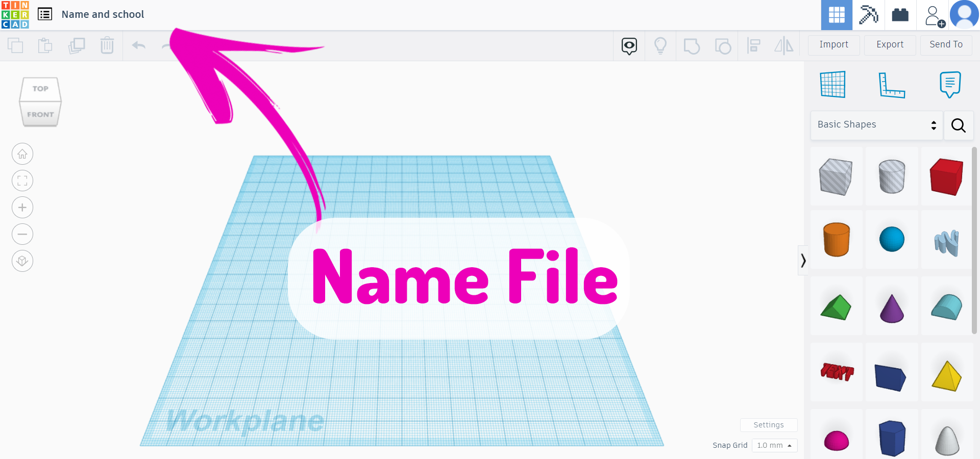980x459 pixels.
Task: Toggle orthographic view in the left sidebar
Action: (x=22, y=261)
